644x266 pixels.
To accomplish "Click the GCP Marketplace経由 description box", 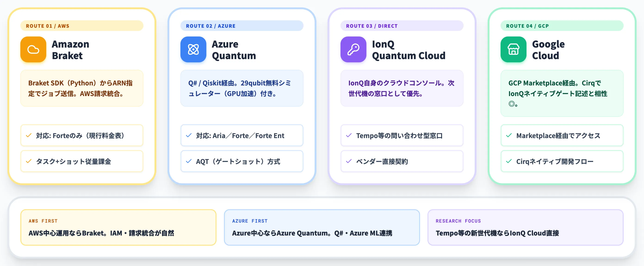I will (x=562, y=93).
